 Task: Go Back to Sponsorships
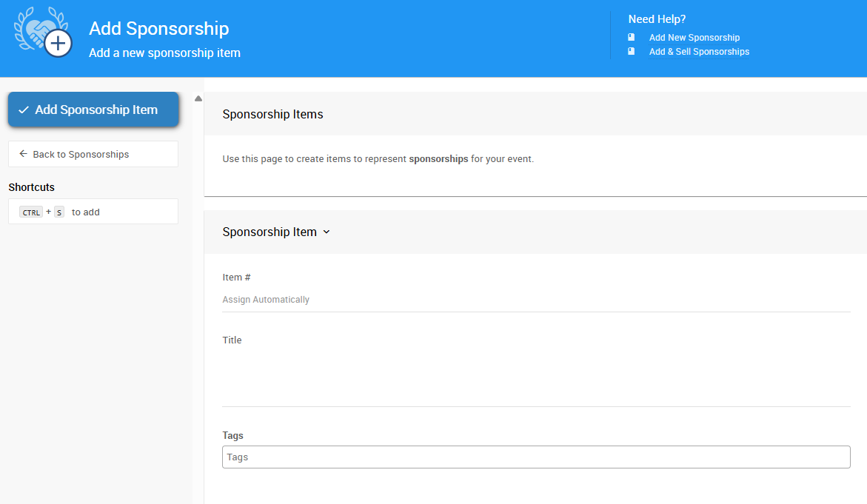93,154
